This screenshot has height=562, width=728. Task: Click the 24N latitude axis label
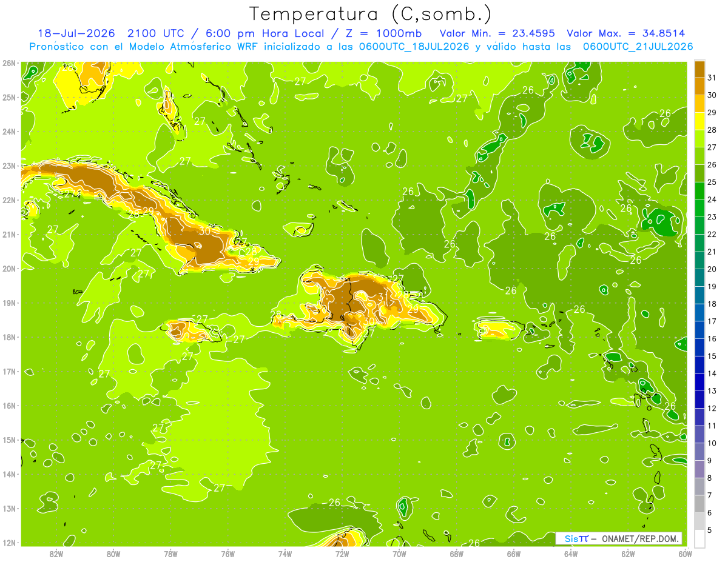click(8, 132)
